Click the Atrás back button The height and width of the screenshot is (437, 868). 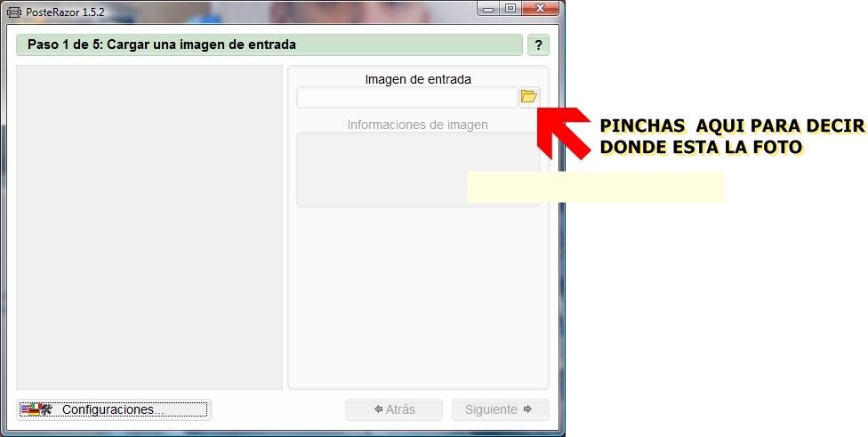point(394,410)
